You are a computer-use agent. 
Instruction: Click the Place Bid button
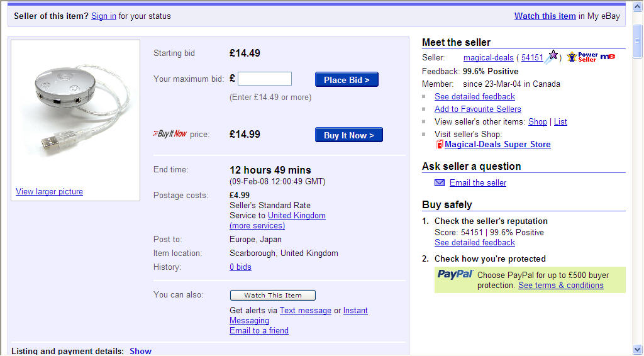pyautogui.click(x=347, y=80)
